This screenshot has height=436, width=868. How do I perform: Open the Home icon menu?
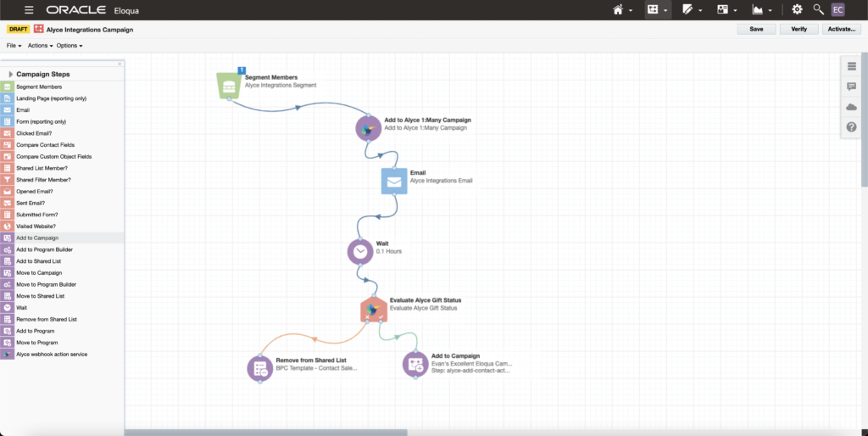click(x=622, y=10)
